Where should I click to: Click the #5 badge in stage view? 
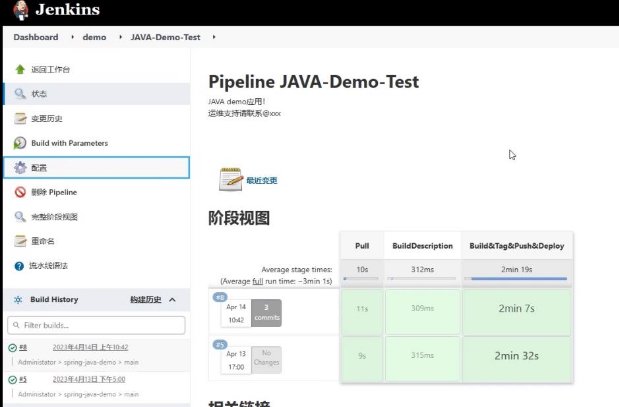220,344
